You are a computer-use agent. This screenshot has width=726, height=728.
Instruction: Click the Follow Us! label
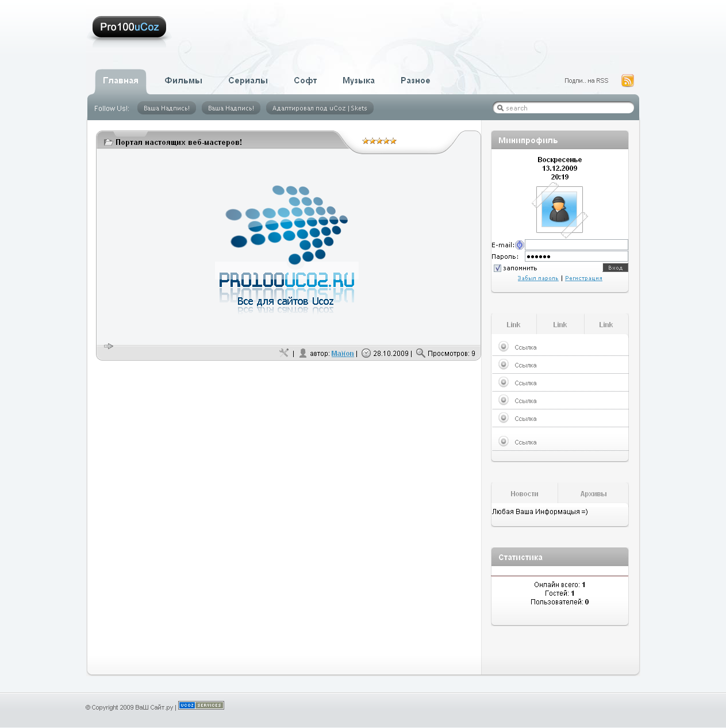point(112,109)
